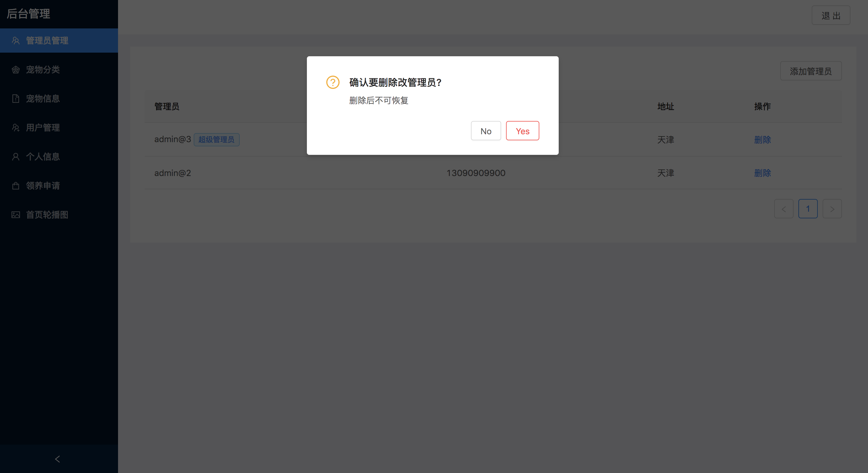This screenshot has width=868, height=473.
Task: Click the 用户管理 user icon
Action: [x=15, y=128]
